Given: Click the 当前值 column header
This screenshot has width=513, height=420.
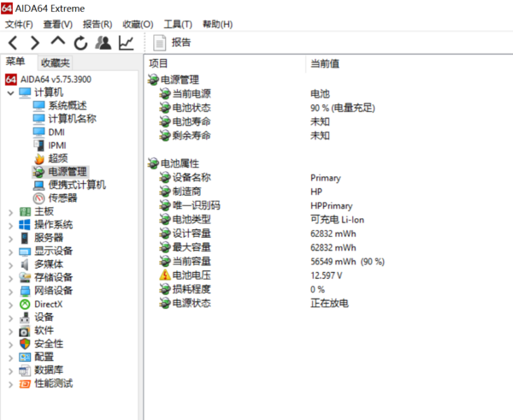Looking at the screenshot, I should pyautogui.click(x=325, y=63).
